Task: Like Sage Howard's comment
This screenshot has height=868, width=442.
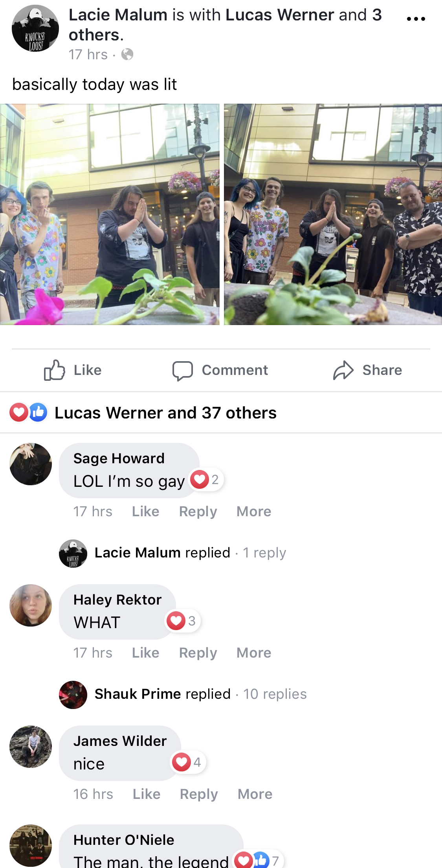Action: [x=145, y=512]
